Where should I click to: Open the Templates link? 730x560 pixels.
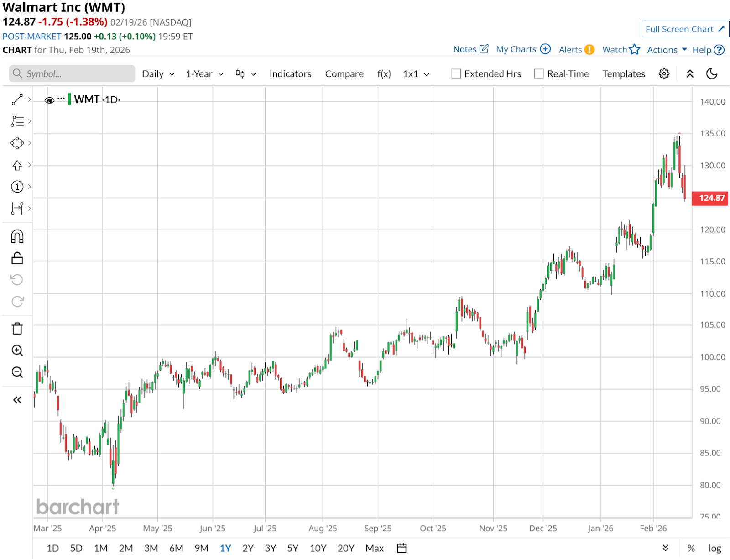tap(623, 74)
